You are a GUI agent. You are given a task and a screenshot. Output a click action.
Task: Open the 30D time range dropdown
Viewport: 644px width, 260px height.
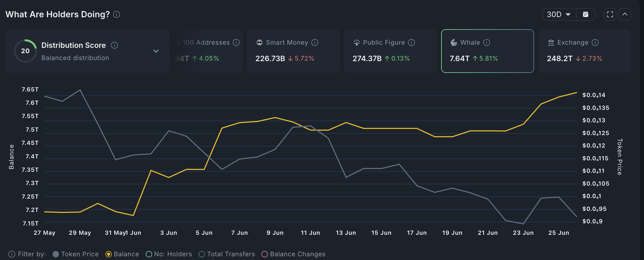559,14
